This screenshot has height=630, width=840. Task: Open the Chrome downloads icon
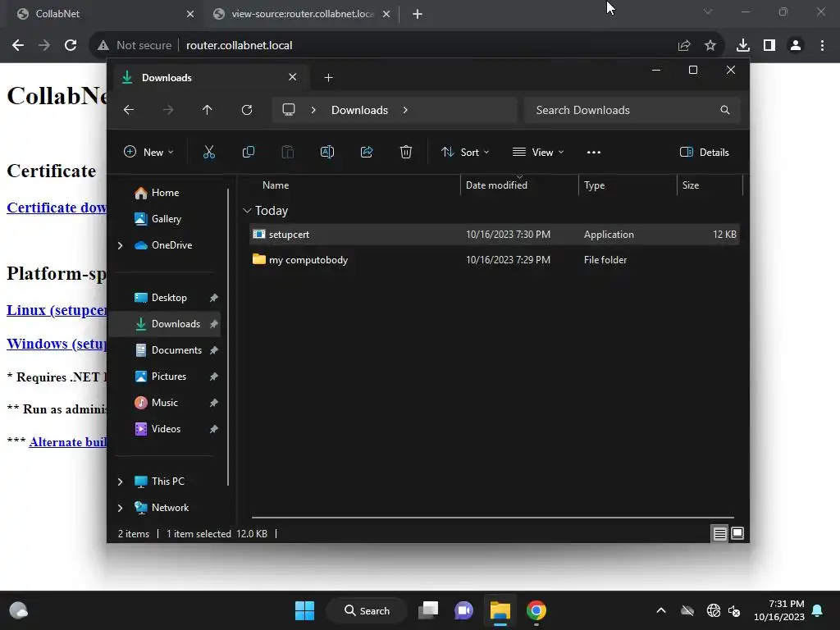point(743,46)
